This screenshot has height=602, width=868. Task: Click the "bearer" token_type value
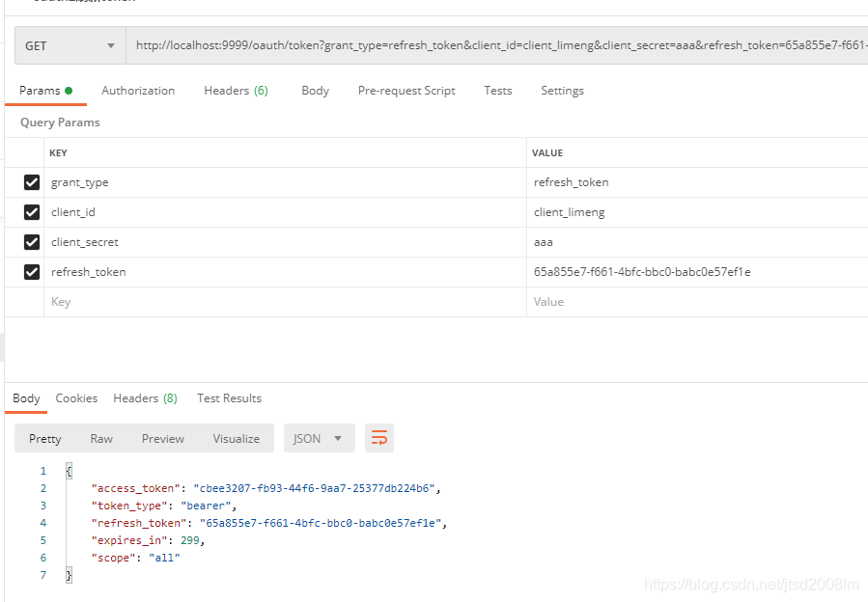pyautogui.click(x=206, y=506)
